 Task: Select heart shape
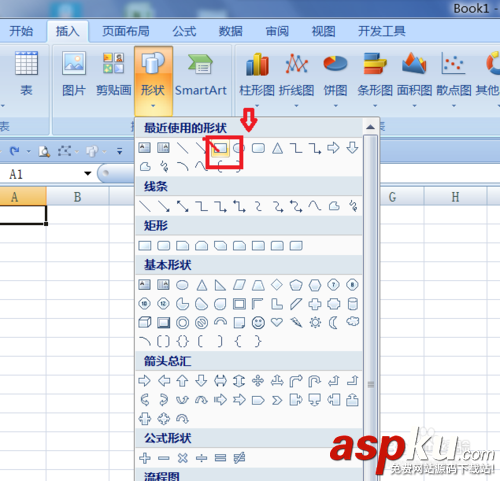277,322
